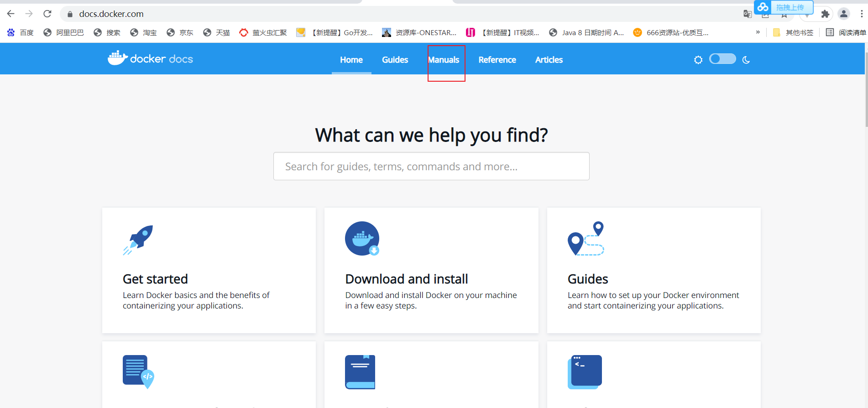The height and width of the screenshot is (408, 868).
Task: Click the docs.docker.com address bar
Action: point(402,14)
